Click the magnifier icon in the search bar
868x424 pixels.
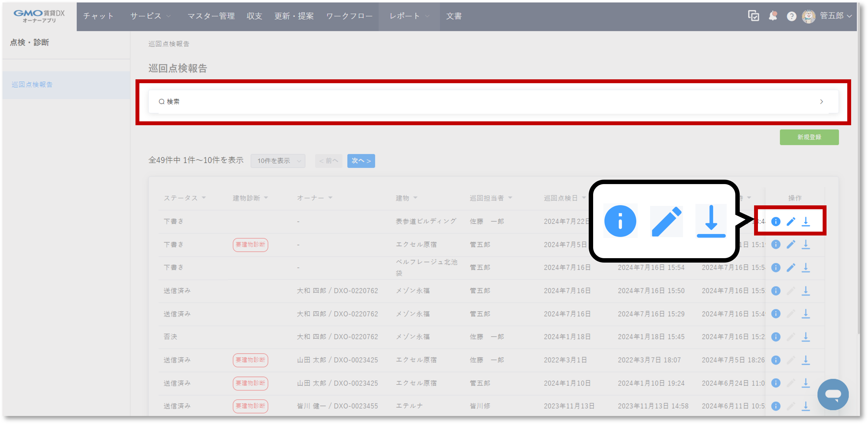[x=162, y=101]
